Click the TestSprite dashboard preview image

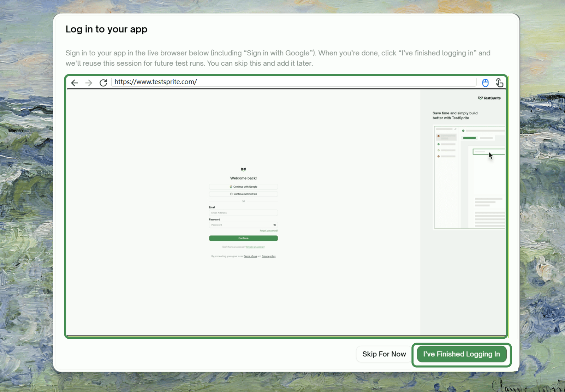(469, 178)
